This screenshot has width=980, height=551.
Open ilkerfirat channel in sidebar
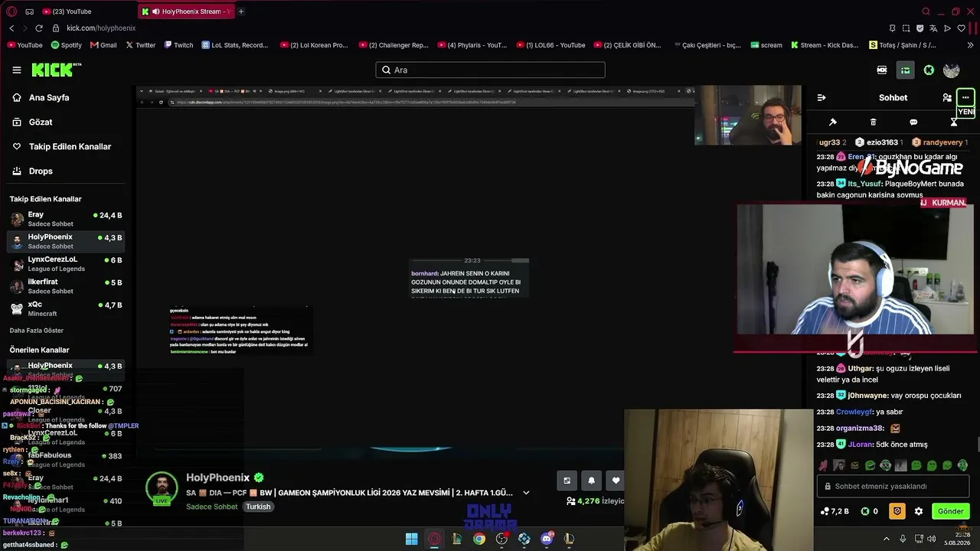(66, 286)
